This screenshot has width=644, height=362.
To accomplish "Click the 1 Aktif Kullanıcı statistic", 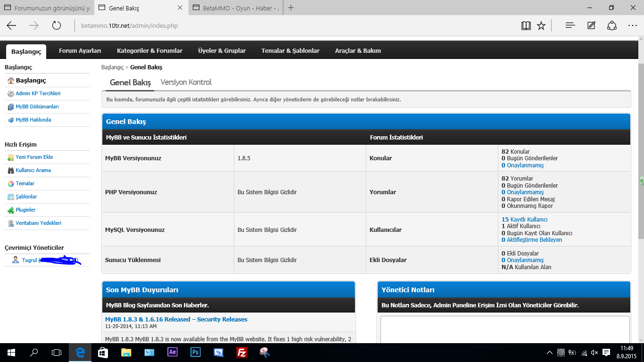I will click(521, 226).
